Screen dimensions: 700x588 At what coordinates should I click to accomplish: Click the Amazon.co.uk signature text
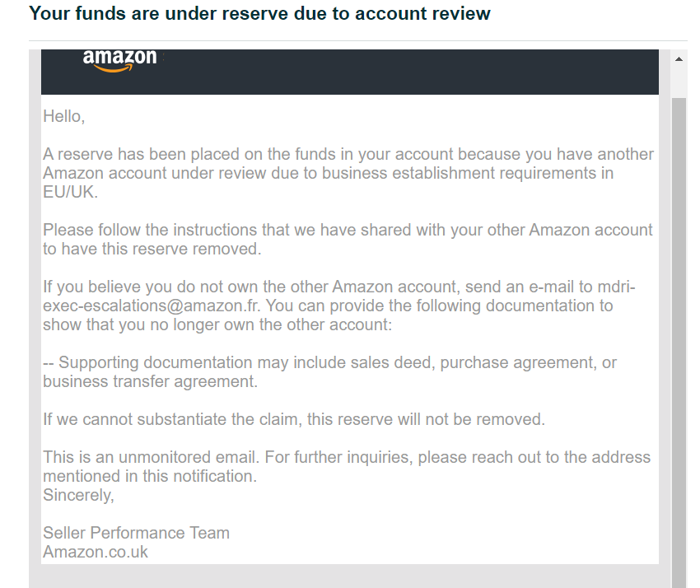pyautogui.click(x=95, y=553)
